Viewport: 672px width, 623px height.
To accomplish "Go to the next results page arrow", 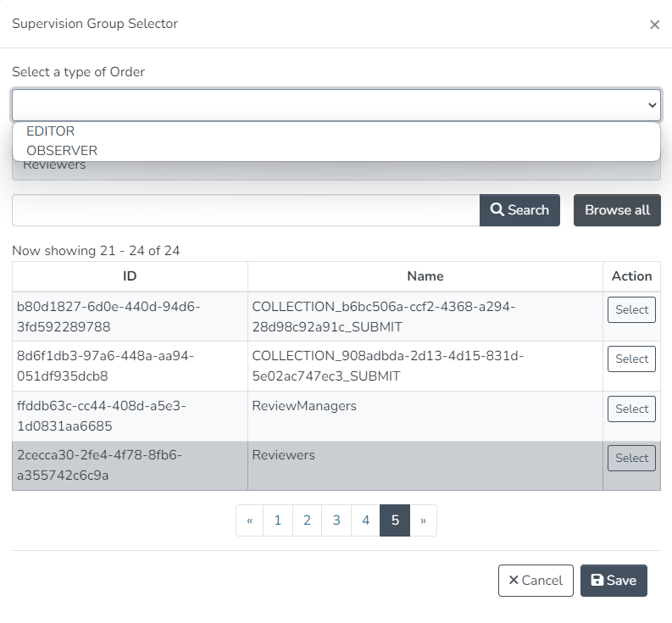I will (x=424, y=520).
